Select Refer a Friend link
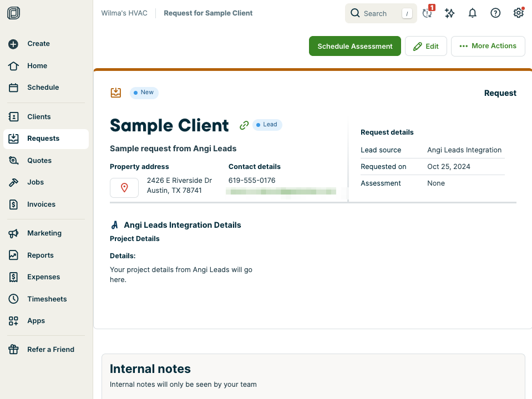 pos(50,350)
